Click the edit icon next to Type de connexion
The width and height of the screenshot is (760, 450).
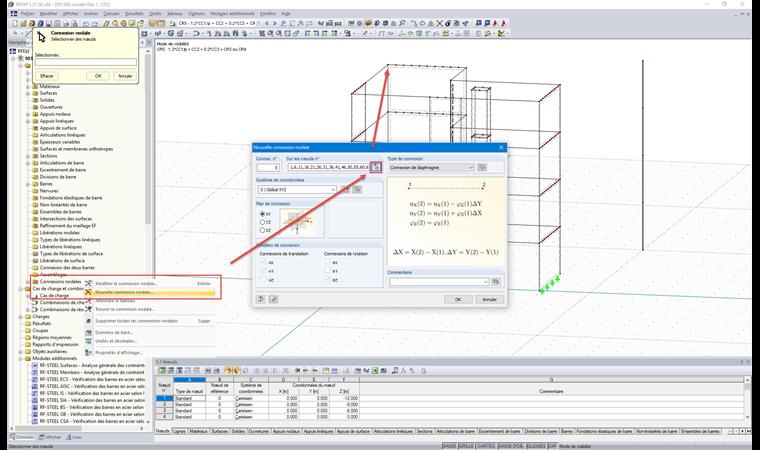coord(482,167)
